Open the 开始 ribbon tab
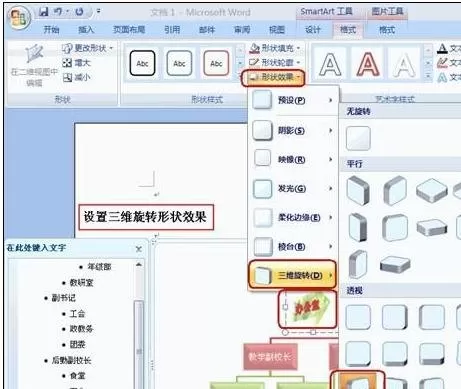The height and width of the screenshot is (389, 461). (x=51, y=30)
